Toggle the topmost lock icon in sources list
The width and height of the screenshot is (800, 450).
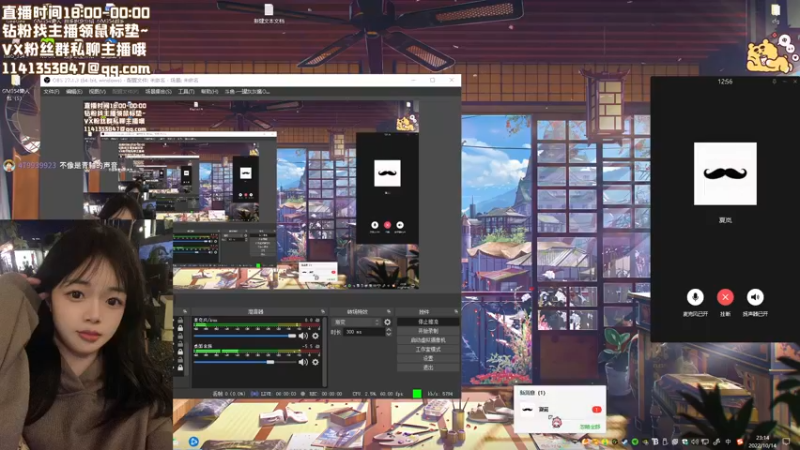(180, 320)
